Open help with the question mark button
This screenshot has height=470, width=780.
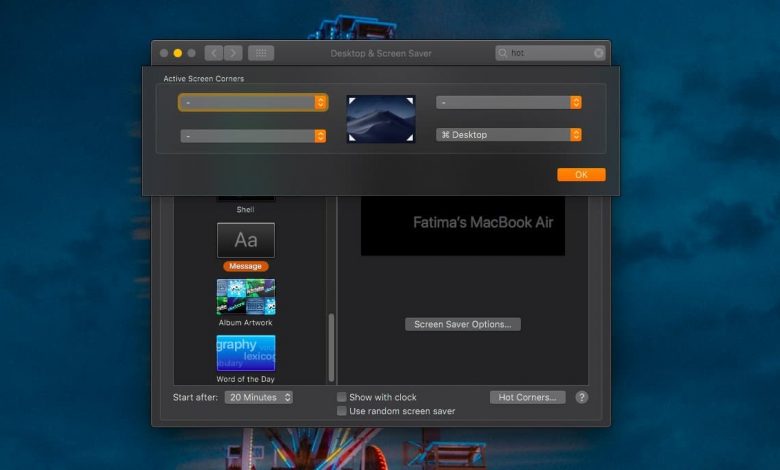pos(582,397)
